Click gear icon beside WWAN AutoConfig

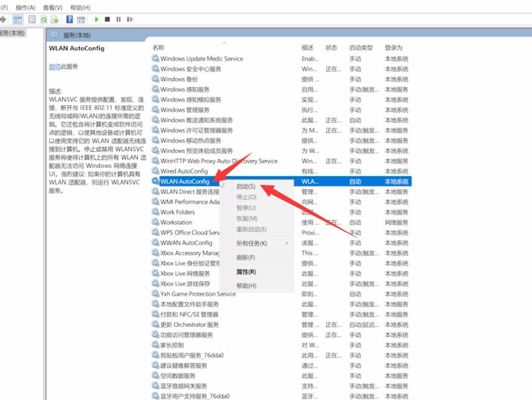[155, 242]
